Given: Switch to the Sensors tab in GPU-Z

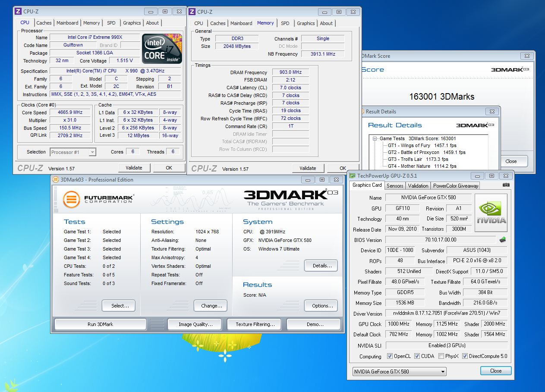Looking at the screenshot, I should [x=395, y=185].
